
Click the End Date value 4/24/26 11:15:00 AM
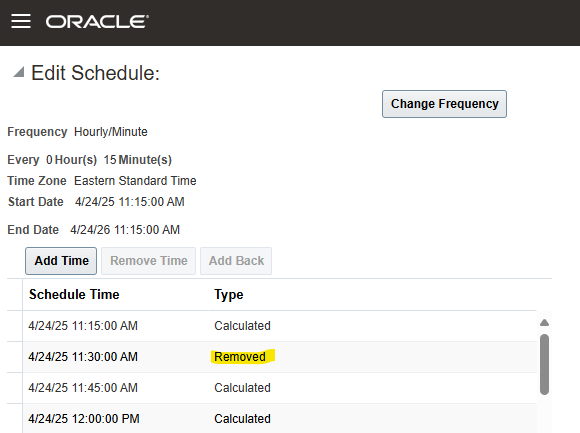pos(125,230)
